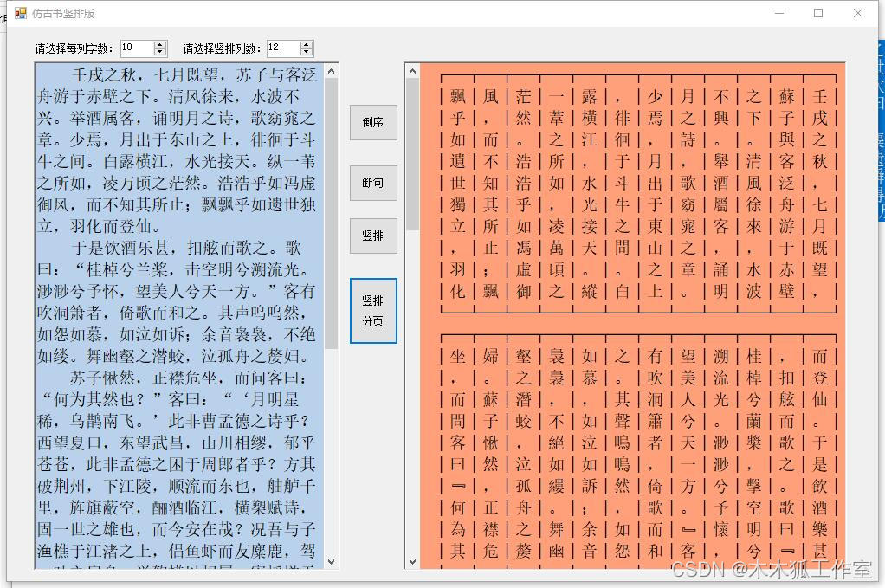Click the left text pane's scroll-up arrow
This screenshot has width=885, height=588.
(332, 71)
